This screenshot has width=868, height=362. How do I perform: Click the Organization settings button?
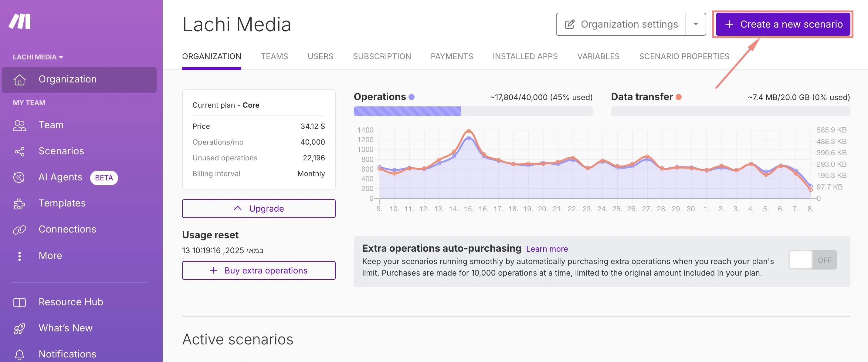tap(621, 24)
